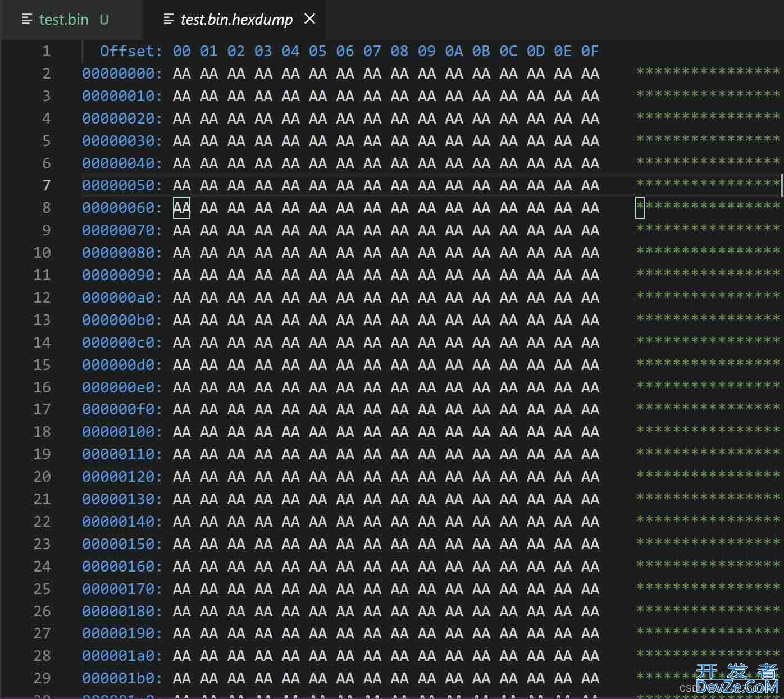Close the test.bin.hexdump tab
The height and width of the screenshot is (699, 784).
click(309, 19)
